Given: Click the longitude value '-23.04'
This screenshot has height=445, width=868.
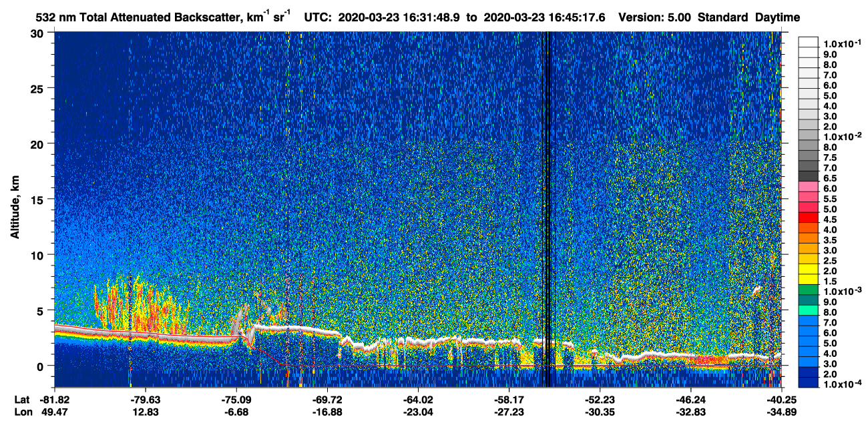Looking at the screenshot, I should click(418, 412).
